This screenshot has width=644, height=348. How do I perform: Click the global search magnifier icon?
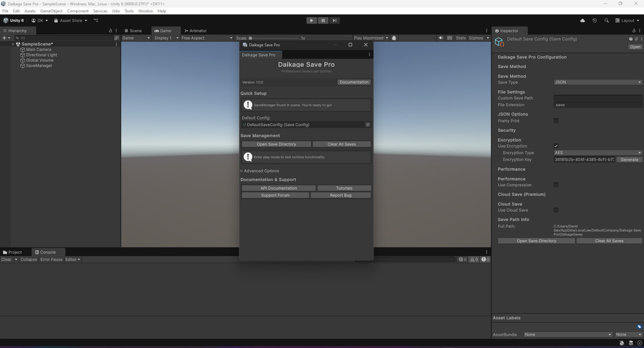[x=606, y=20]
